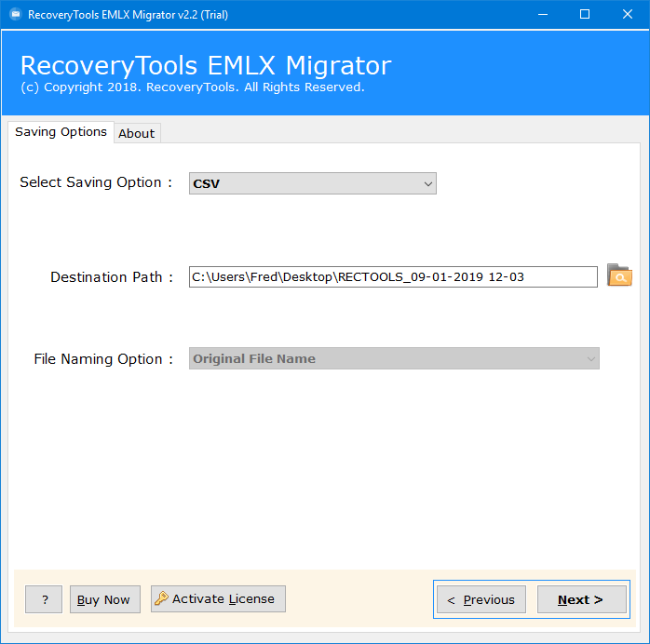The height and width of the screenshot is (644, 650).
Task: Click the 'File Naming Option :' label
Action: click(x=103, y=359)
